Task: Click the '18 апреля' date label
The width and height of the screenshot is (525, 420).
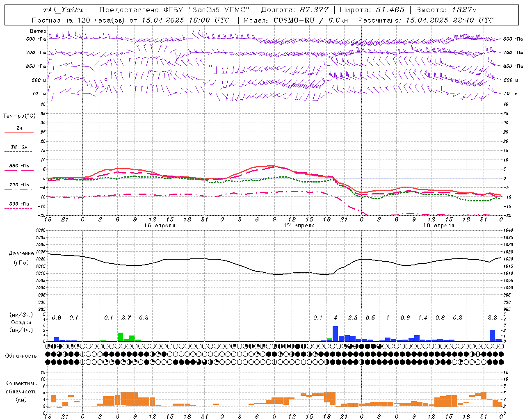Action: (438, 226)
